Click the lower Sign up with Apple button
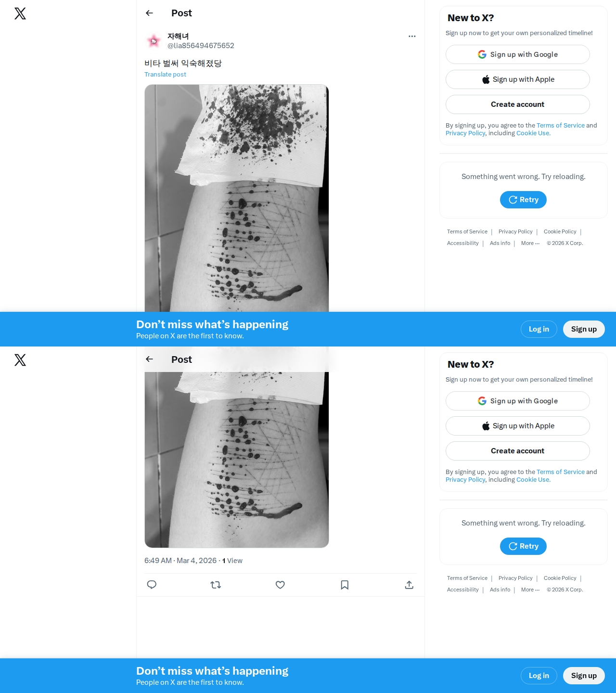The height and width of the screenshot is (693, 616). click(518, 426)
